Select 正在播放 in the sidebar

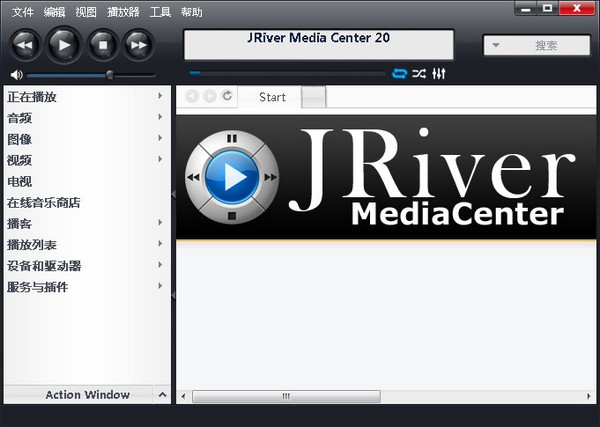click(32, 97)
